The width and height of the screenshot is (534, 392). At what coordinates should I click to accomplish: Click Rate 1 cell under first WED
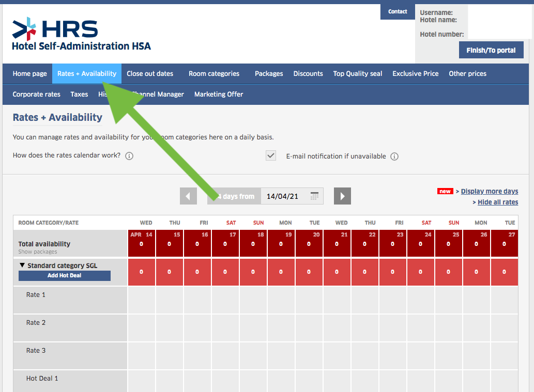point(142,300)
